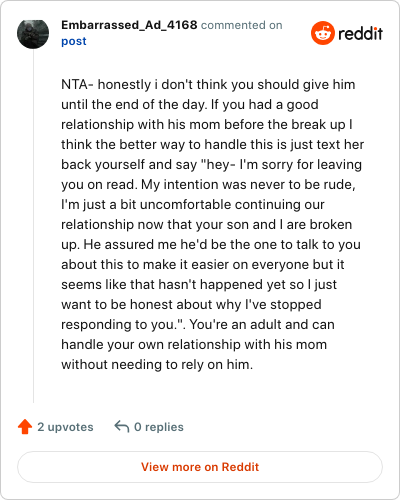Screen dimensions: 400x500
Task: Click the line "responding to you. You're an adult"
Action: (x=198, y=325)
